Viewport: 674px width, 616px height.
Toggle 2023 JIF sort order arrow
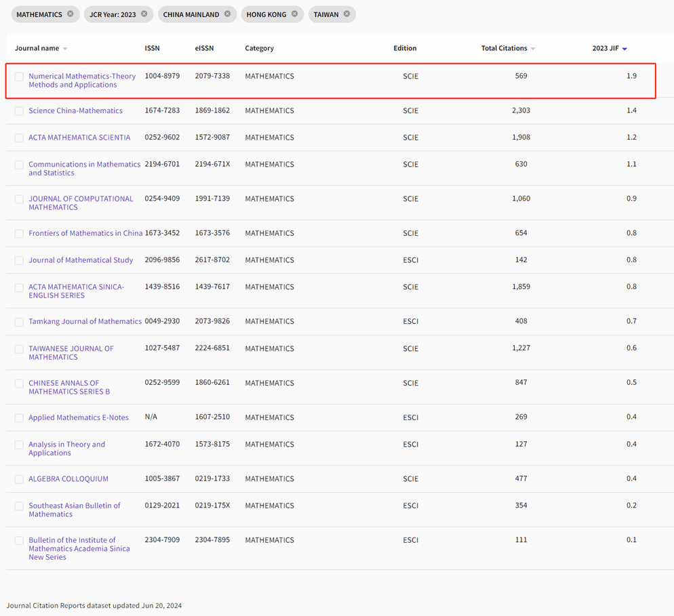625,49
